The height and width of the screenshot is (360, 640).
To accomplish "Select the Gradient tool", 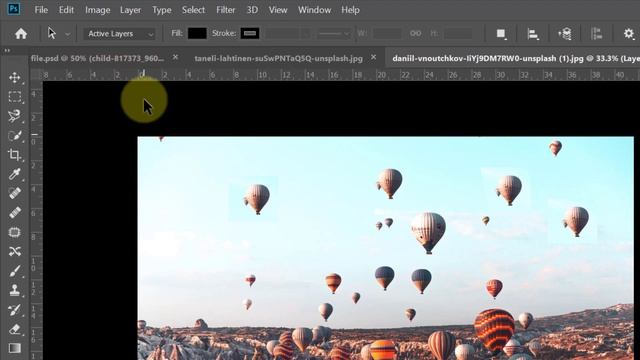I will point(15,348).
